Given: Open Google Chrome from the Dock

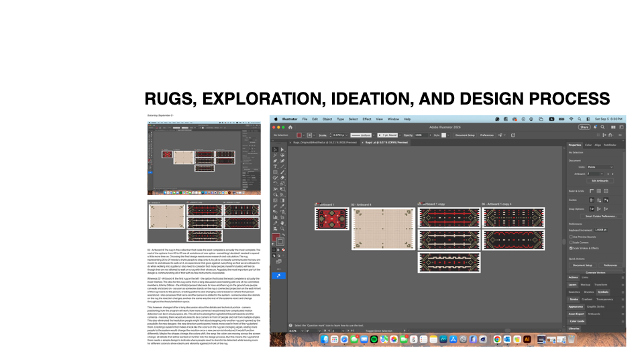Looking at the screenshot, I should coord(497,339).
